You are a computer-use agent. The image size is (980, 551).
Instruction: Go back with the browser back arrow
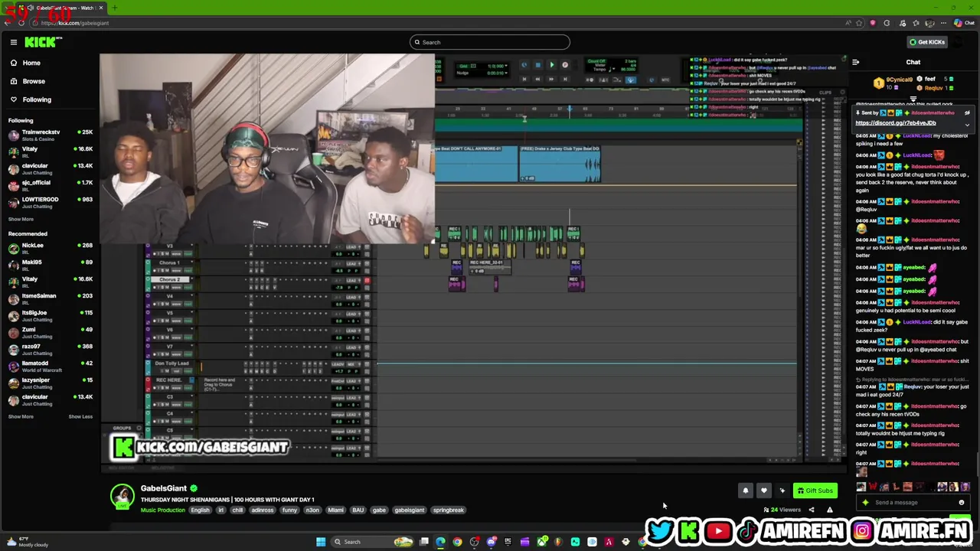[8, 23]
